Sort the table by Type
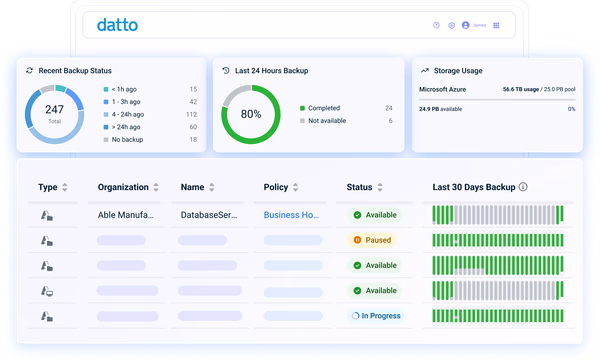The image size is (600, 361). click(x=65, y=187)
